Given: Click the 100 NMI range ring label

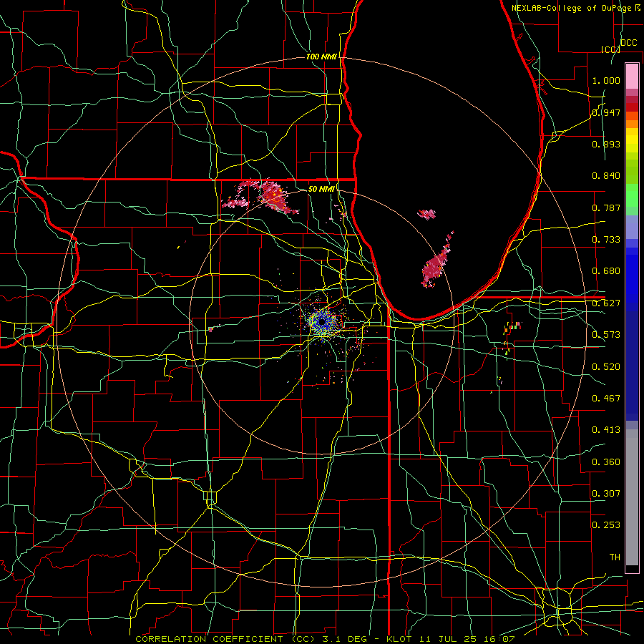Looking at the screenshot, I should [x=321, y=57].
